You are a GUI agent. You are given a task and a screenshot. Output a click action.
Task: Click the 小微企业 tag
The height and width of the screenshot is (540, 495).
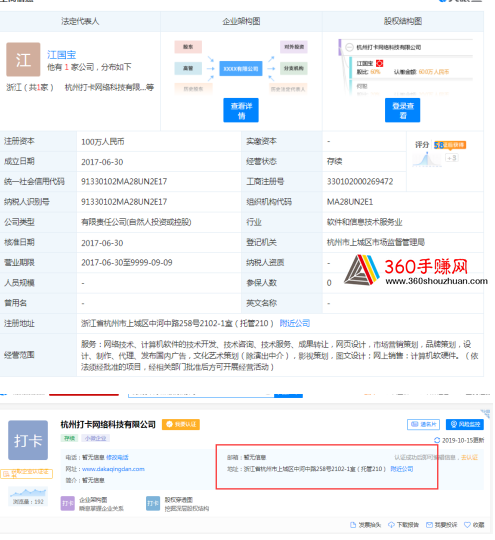click(95, 438)
